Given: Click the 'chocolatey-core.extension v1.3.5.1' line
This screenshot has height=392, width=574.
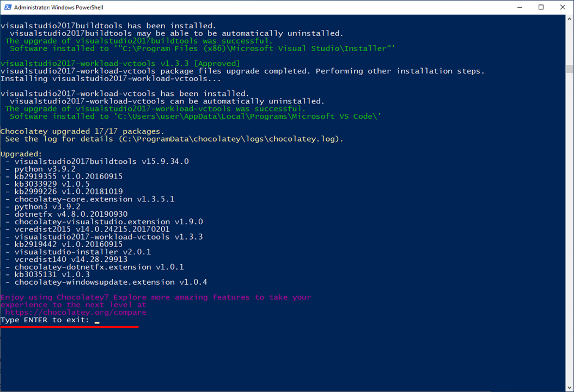Looking at the screenshot, I should click(x=94, y=199).
